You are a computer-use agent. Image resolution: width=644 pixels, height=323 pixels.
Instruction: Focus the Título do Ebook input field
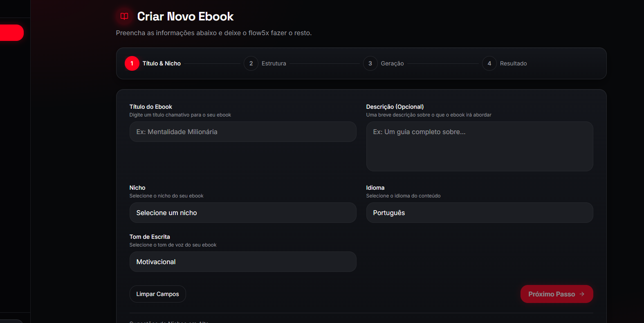click(x=243, y=132)
